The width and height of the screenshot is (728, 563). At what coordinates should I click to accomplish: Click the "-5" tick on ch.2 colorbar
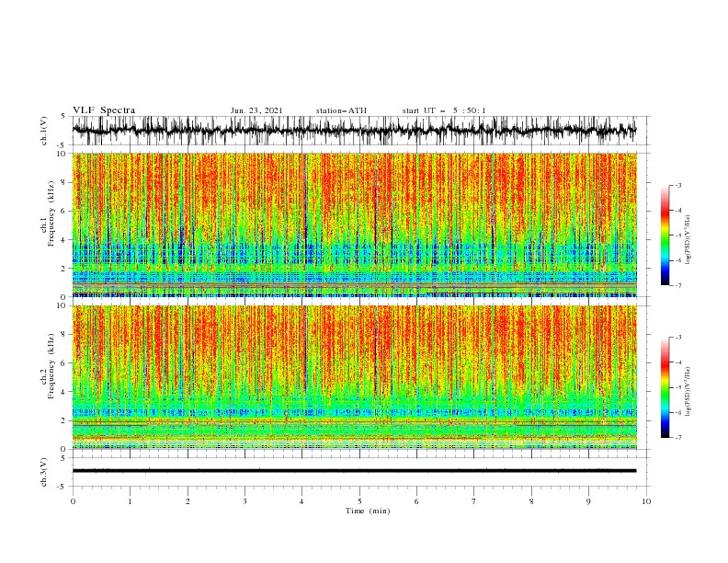678,387
